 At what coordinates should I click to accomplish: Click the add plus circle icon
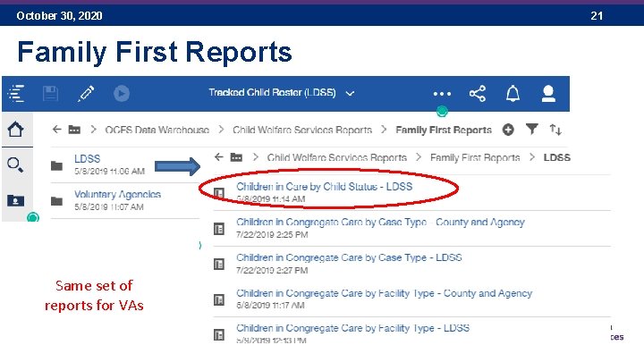(x=508, y=130)
